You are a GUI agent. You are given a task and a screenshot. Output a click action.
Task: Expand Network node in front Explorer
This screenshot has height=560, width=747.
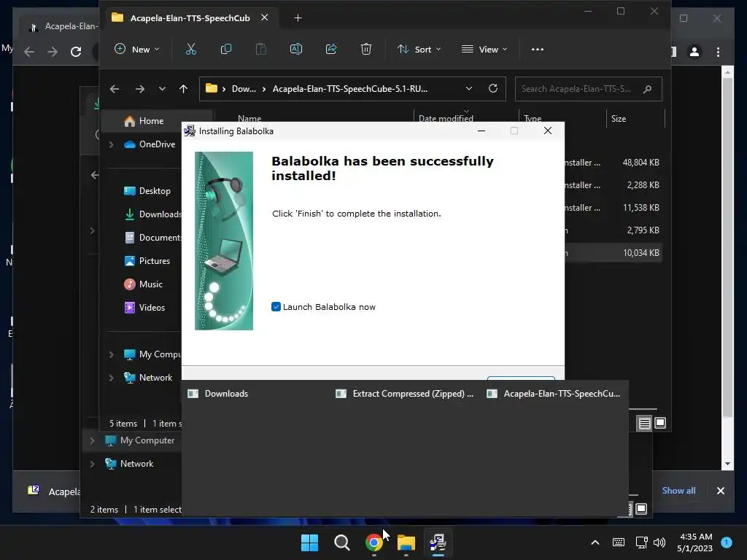(112, 378)
